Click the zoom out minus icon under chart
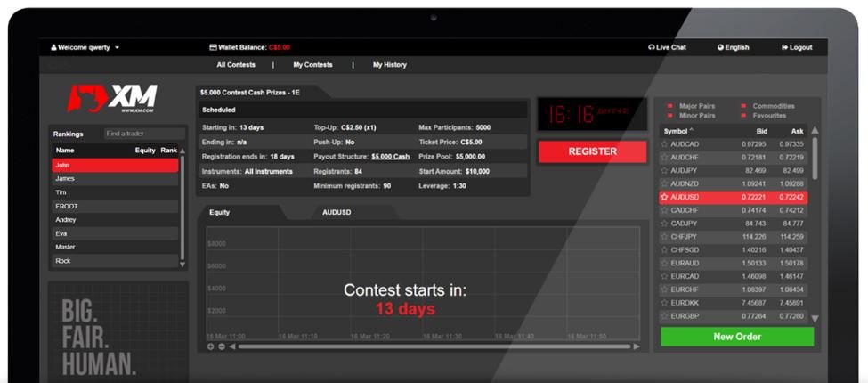The height and width of the screenshot is (383, 868). click(221, 346)
